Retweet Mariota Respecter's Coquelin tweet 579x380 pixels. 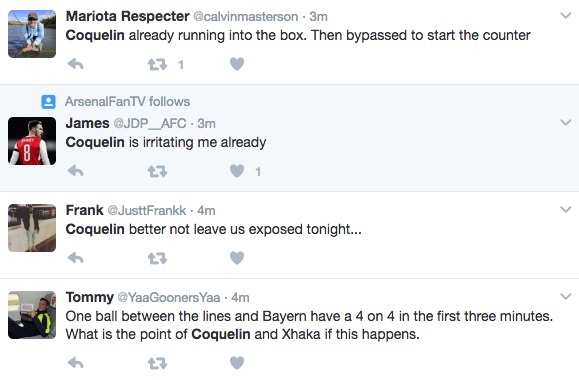(x=158, y=65)
